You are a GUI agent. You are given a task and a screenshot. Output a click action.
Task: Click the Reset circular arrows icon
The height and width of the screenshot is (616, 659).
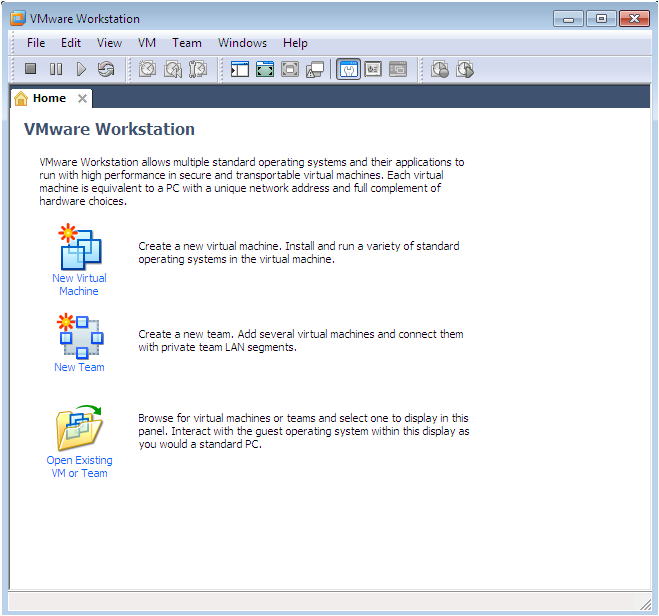pos(106,69)
